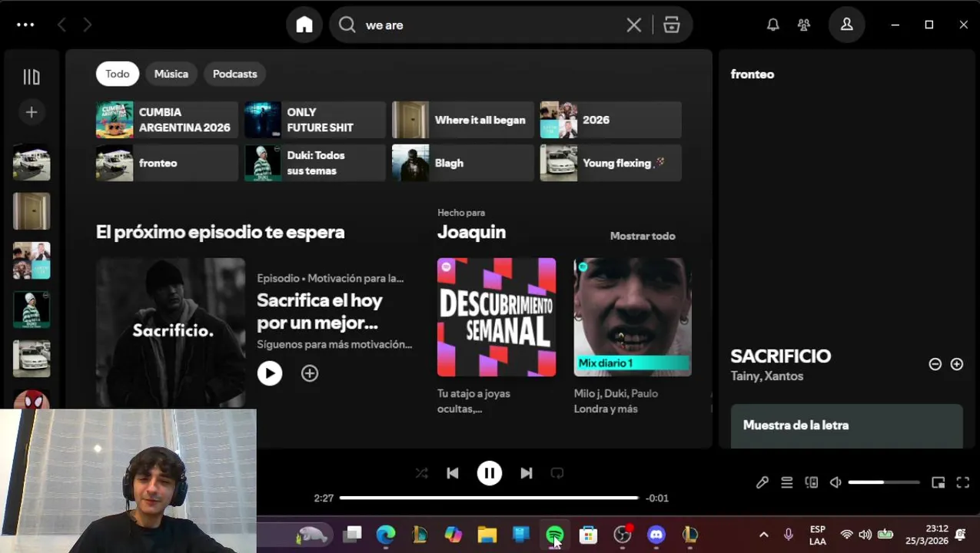Open the Browse icon in search bar

672,25
